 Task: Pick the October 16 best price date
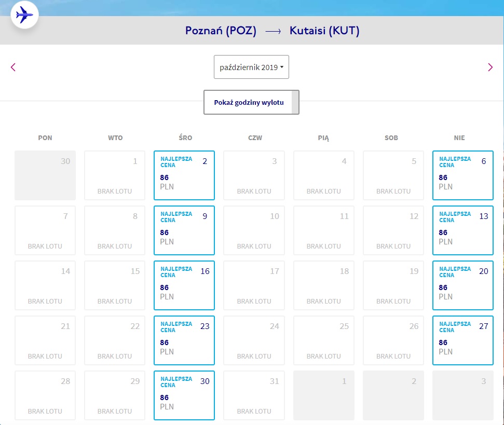tap(184, 285)
